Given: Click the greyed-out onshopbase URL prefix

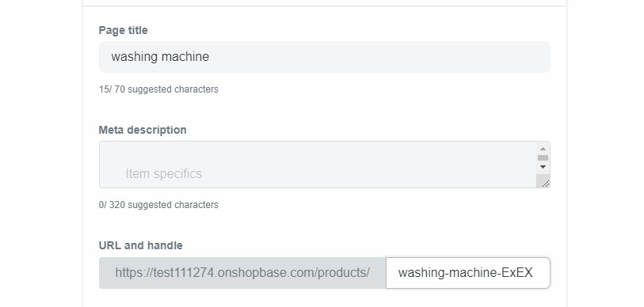Looking at the screenshot, I should click(242, 273).
